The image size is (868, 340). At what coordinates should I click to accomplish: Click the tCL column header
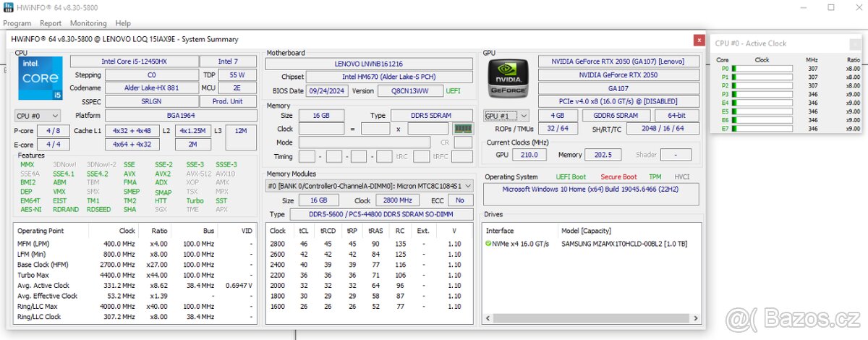pos(303,231)
